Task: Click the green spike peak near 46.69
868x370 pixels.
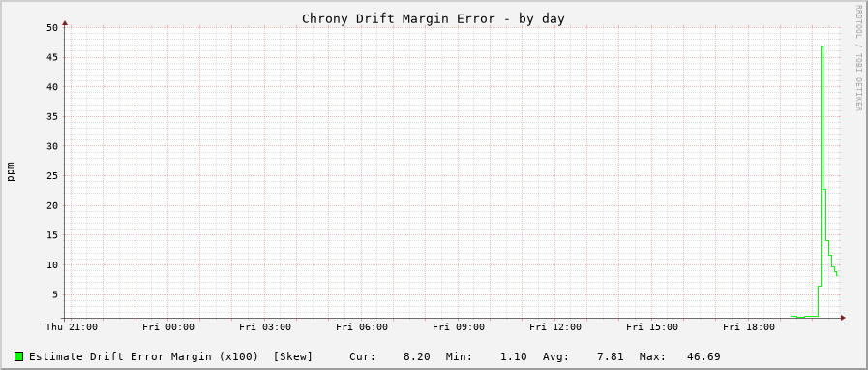Action: 823,47
